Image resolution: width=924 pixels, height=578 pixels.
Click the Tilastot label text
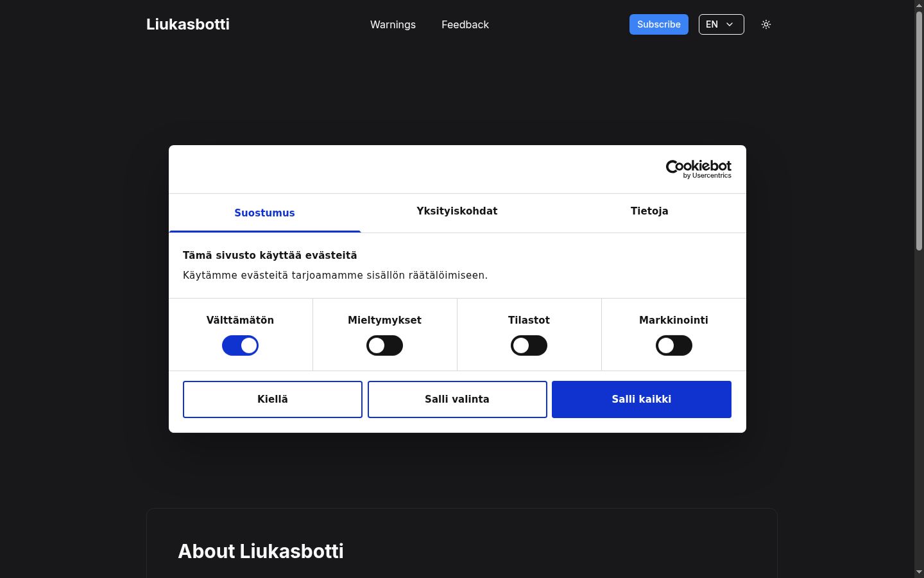529,320
